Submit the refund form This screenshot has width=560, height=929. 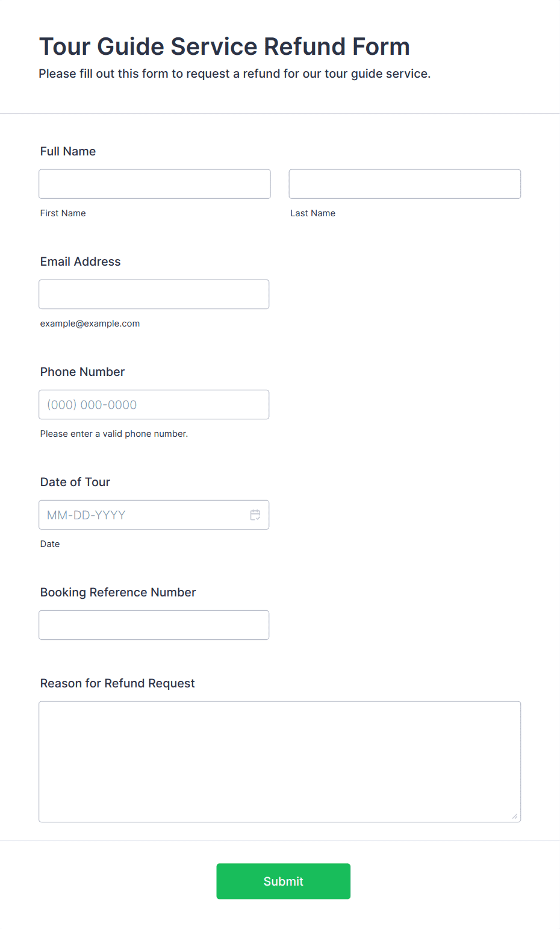tap(284, 881)
